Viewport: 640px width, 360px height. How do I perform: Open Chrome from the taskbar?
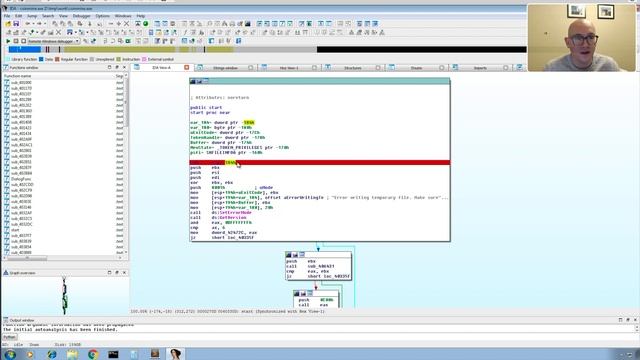pyautogui.click(x=93, y=354)
